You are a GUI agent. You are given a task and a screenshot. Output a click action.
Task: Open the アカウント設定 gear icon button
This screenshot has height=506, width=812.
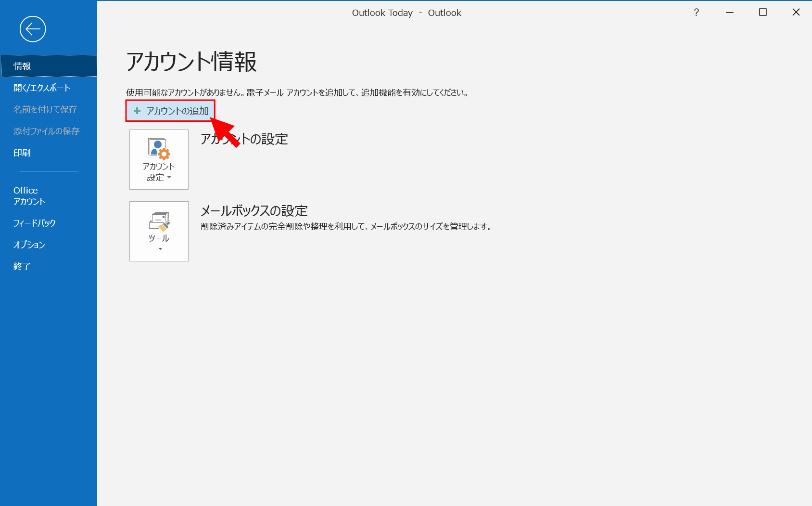(x=159, y=149)
